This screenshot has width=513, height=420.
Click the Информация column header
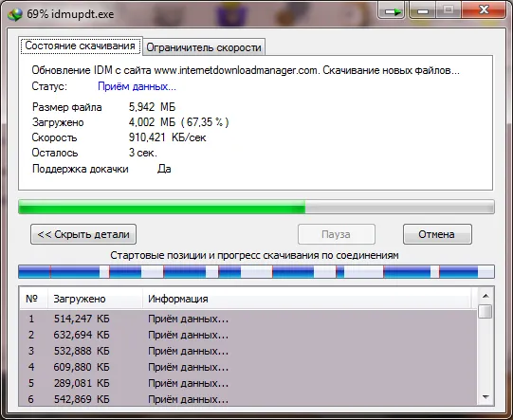point(307,299)
